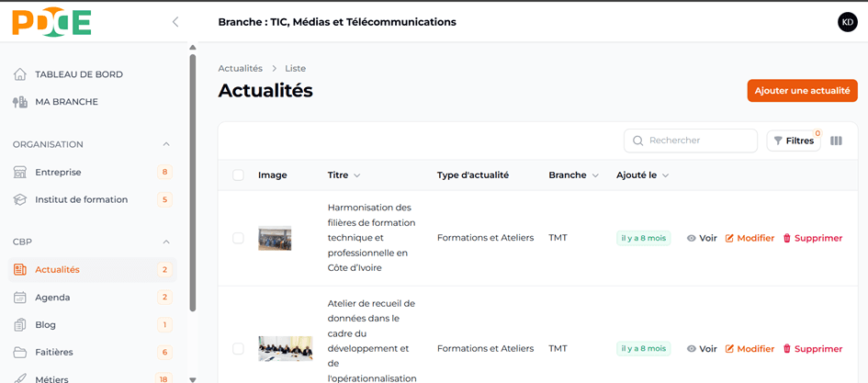
Task: Check the select-all checkbox in table header
Action: click(238, 175)
